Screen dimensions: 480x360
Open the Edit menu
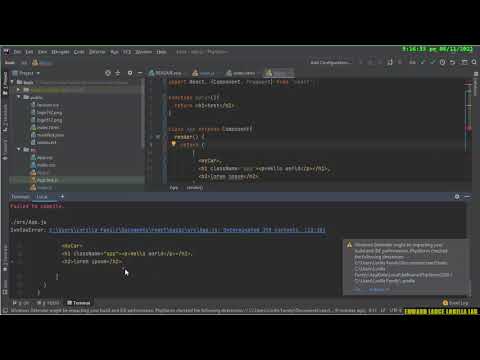point(29,52)
